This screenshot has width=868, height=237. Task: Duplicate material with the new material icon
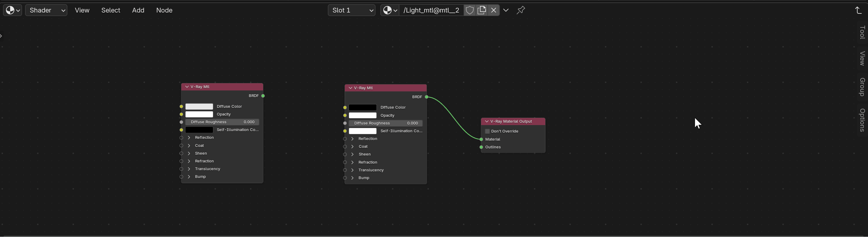[482, 10]
